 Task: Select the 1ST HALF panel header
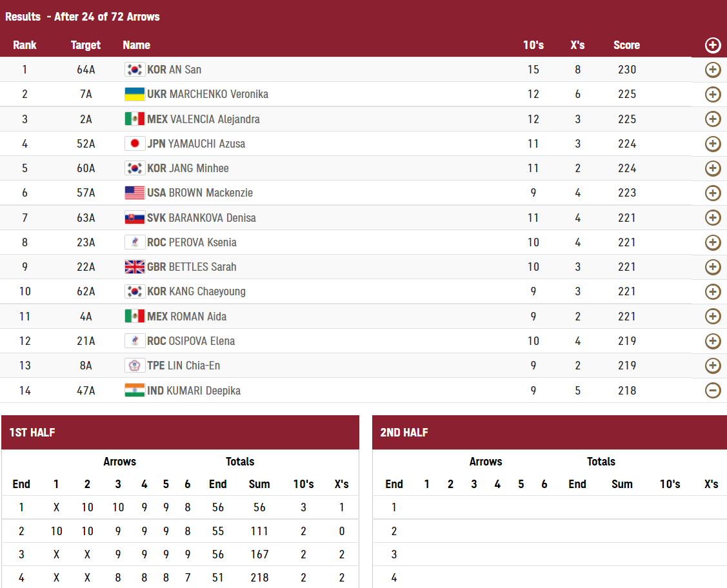[x=181, y=433]
